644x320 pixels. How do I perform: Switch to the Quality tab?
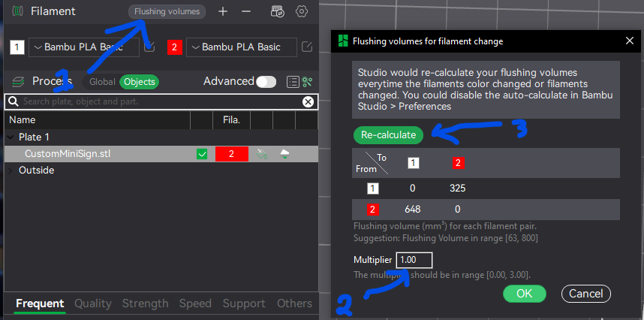coord(92,303)
